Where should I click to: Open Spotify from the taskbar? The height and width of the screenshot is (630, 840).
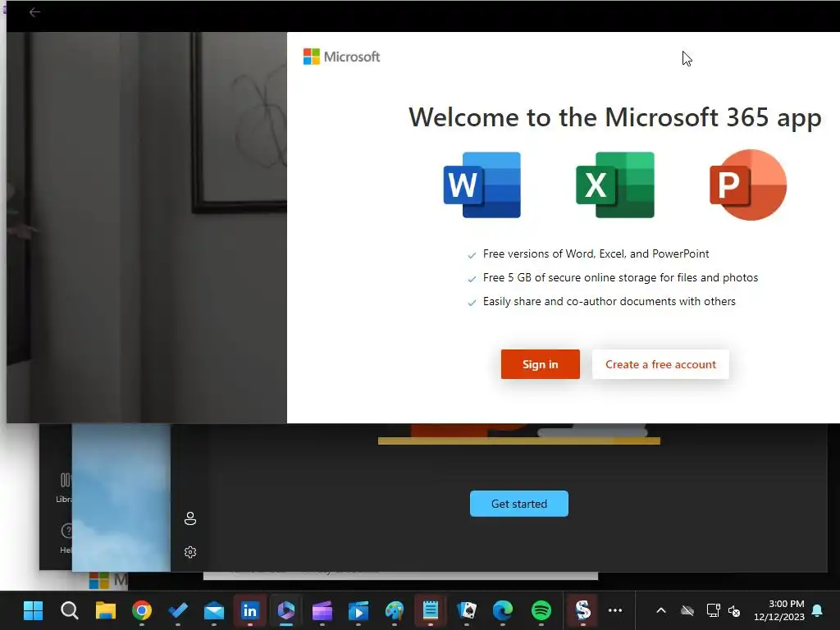(541, 610)
